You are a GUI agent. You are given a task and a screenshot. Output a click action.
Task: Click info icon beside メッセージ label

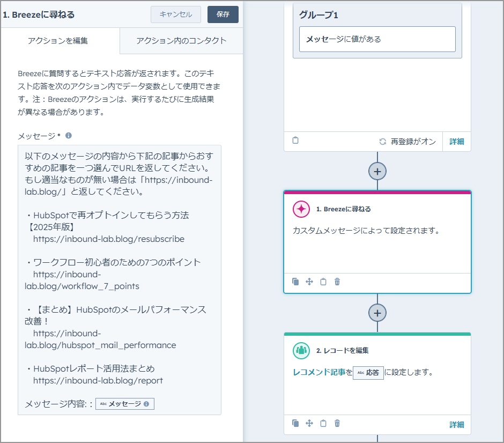(x=69, y=136)
